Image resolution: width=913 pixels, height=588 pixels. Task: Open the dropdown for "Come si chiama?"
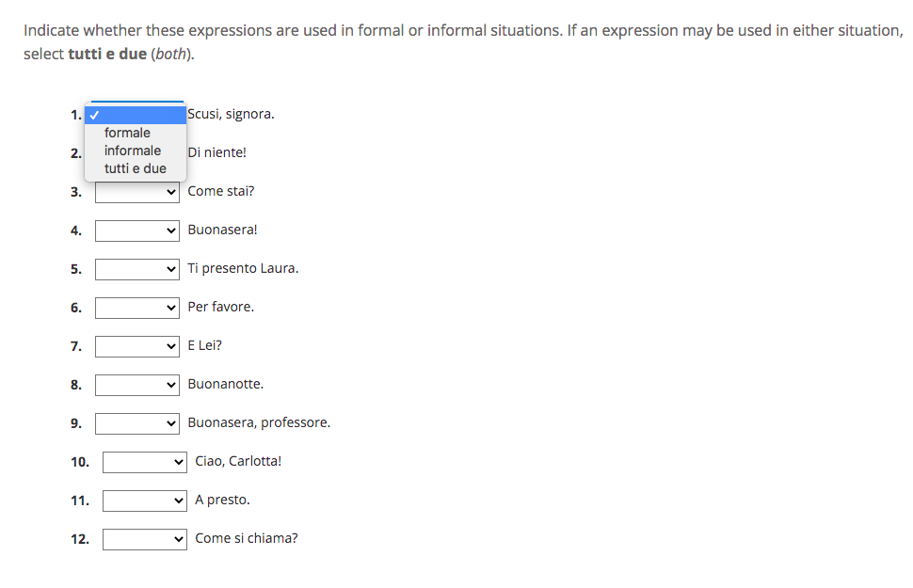(x=144, y=538)
